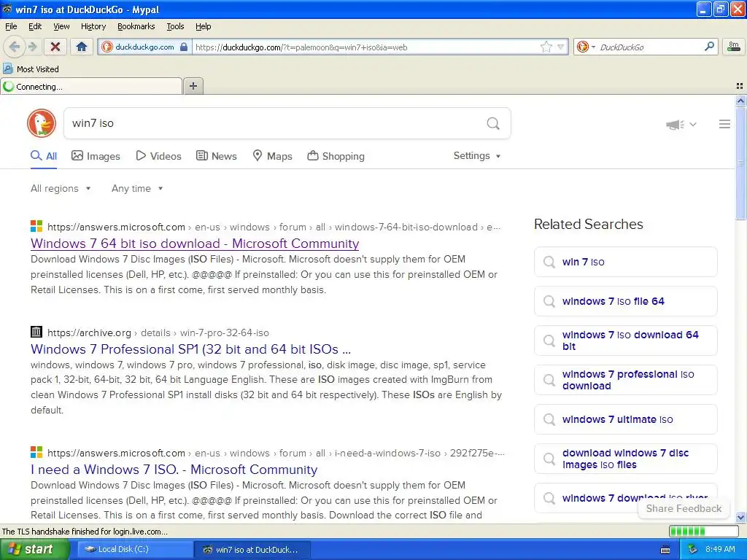This screenshot has width=747, height=560.
Task: Go forward with the Forward arrow button
Action: 32,47
